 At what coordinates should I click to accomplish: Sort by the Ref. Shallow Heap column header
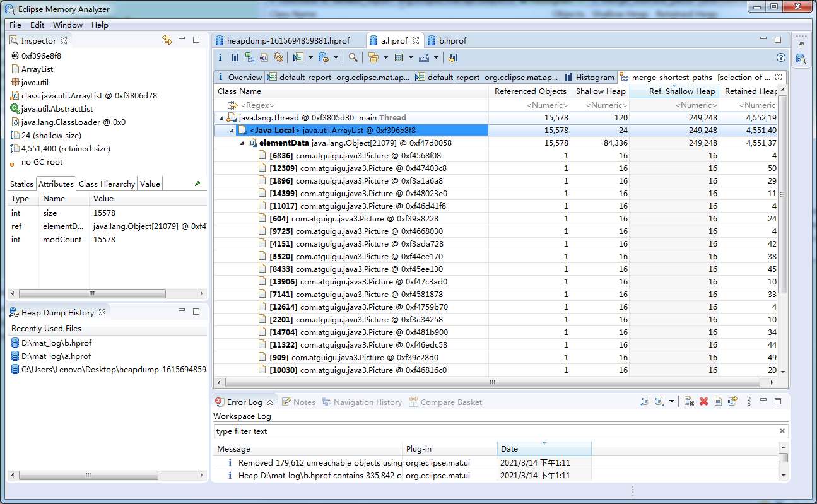point(674,91)
